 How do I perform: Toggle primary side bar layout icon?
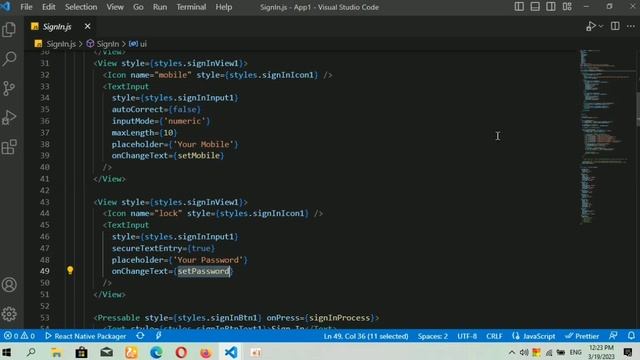tap(519, 7)
